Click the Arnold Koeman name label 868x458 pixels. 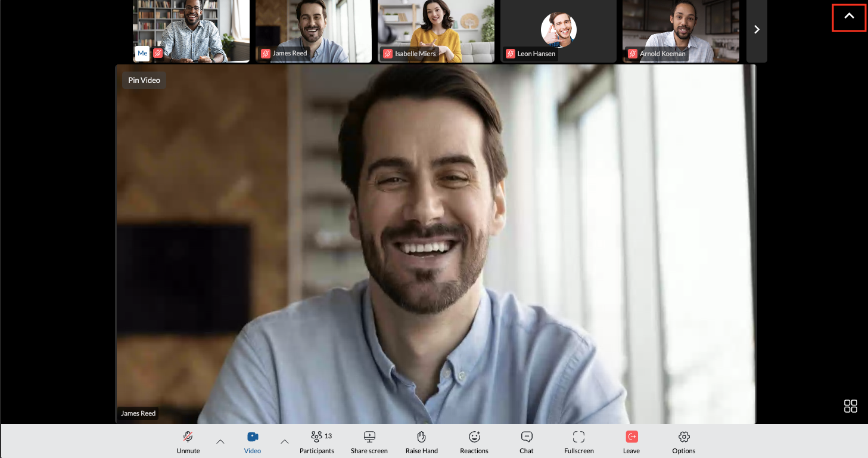click(662, 54)
